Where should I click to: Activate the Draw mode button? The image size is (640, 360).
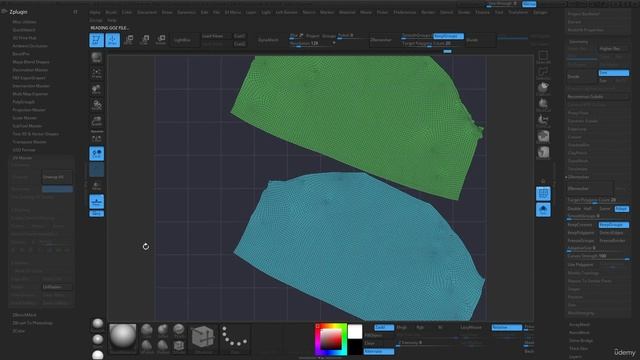(x=113, y=40)
